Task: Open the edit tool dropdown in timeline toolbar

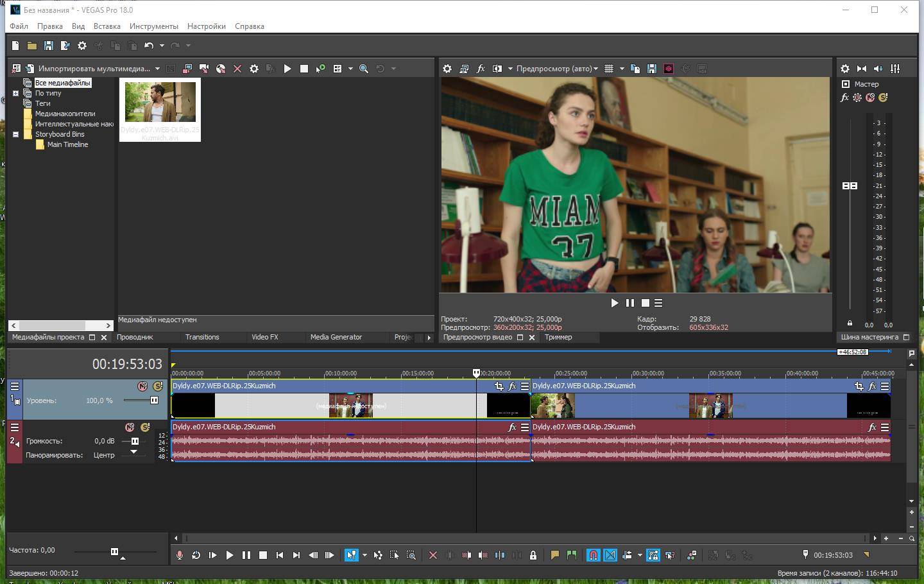Action: click(364, 555)
